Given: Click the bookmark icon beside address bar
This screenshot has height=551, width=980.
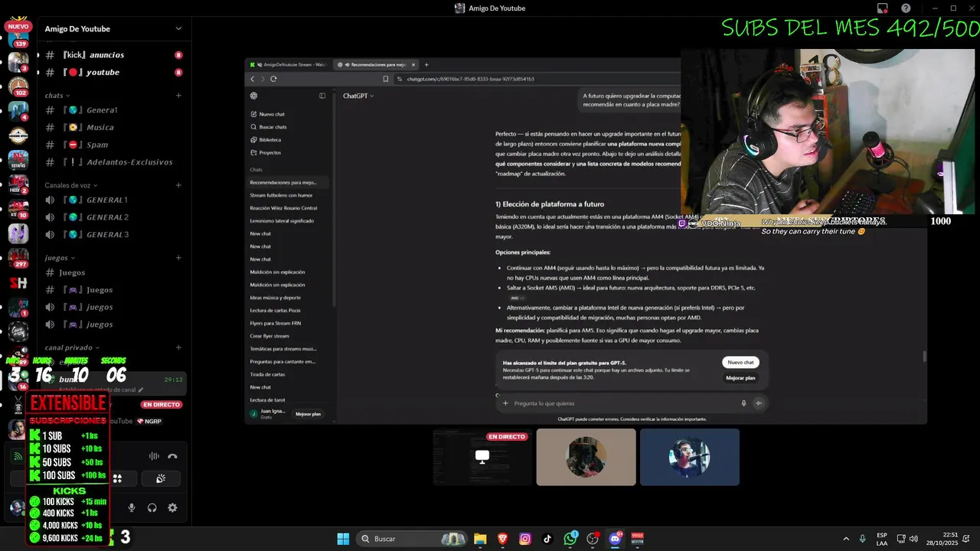Looking at the screenshot, I should click(386, 79).
